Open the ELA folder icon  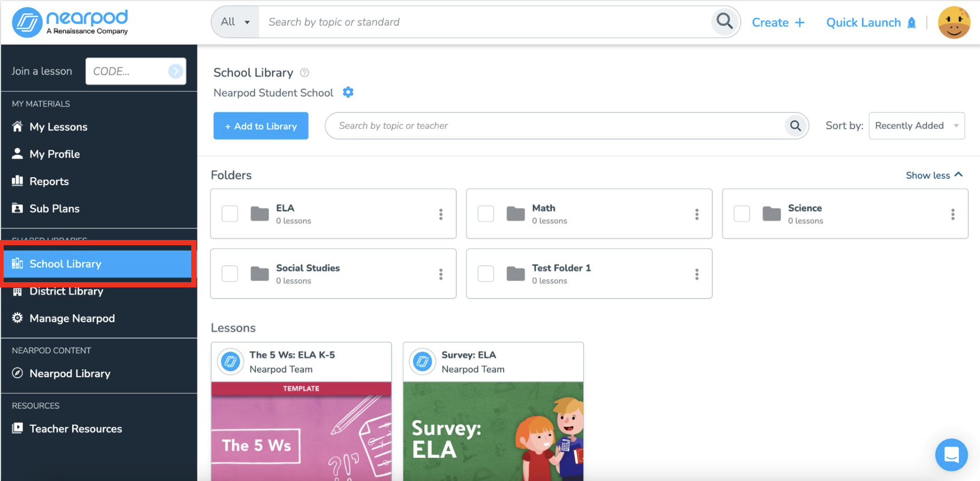tap(259, 214)
